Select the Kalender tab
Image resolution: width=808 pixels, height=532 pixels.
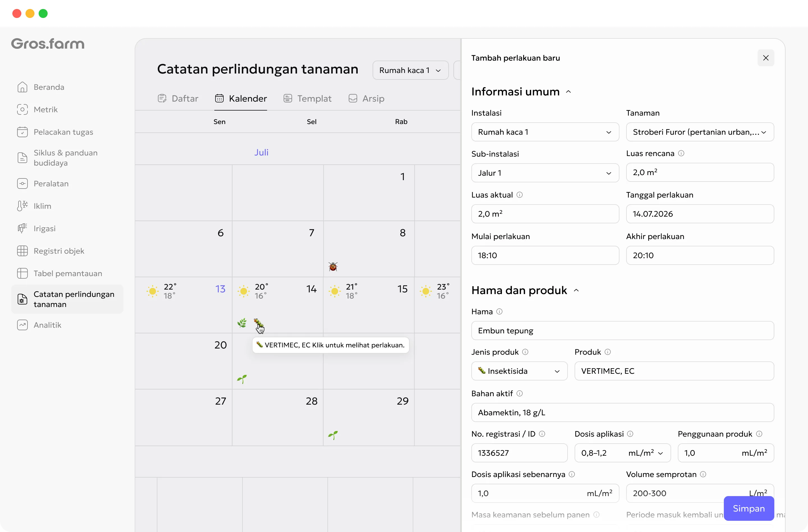click(x=241, y=98)
